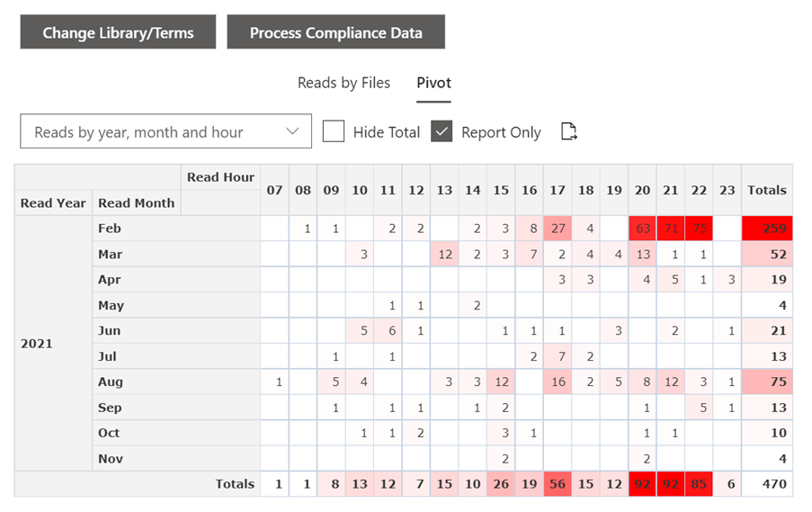This screenshot has height=512, width=812.
Task: Select the Read Year header
Action: (x=53, y=203)
